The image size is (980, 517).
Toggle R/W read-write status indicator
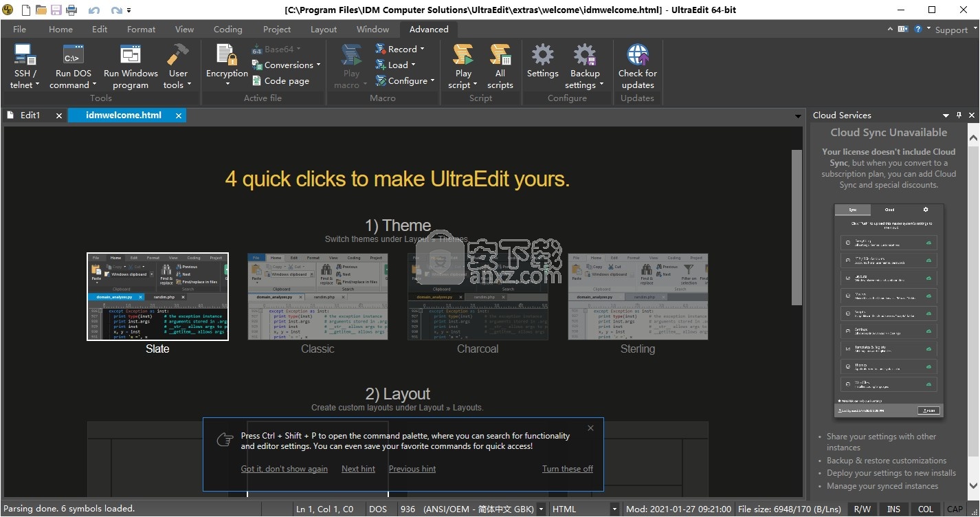(862, 509)
